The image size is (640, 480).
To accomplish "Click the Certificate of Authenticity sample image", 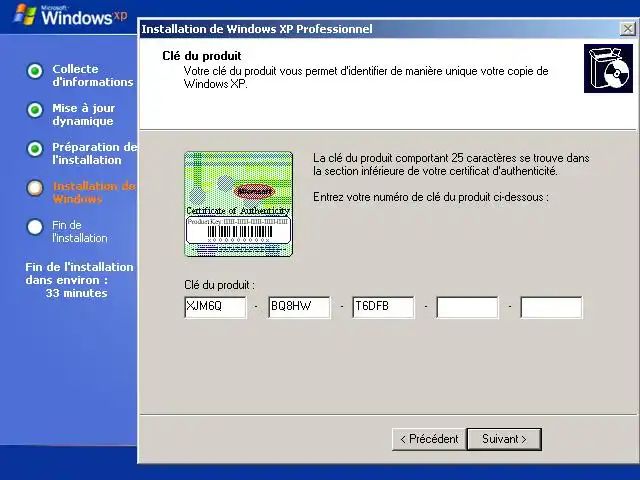I will click(x=238, y=204).
